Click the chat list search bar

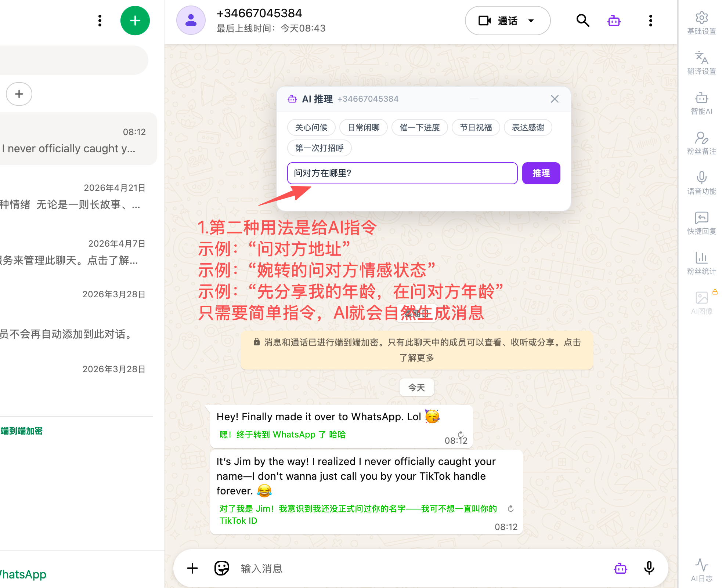pos(73,60)
